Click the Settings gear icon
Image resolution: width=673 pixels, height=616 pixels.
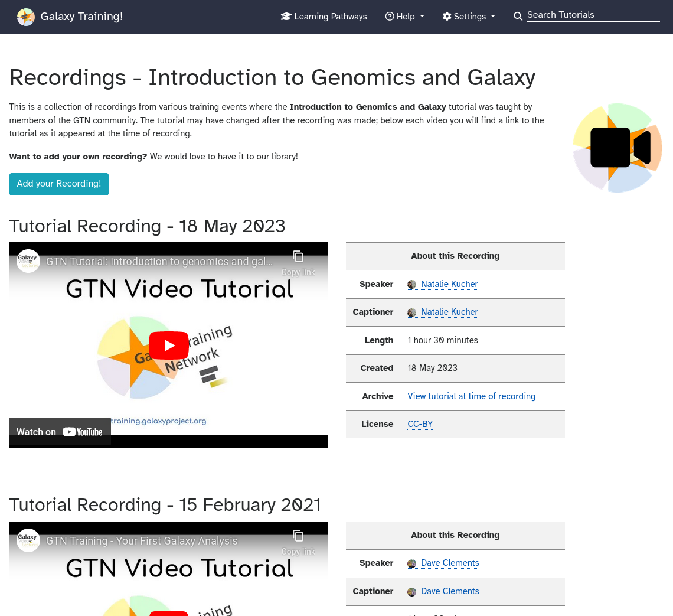(447, 17)
